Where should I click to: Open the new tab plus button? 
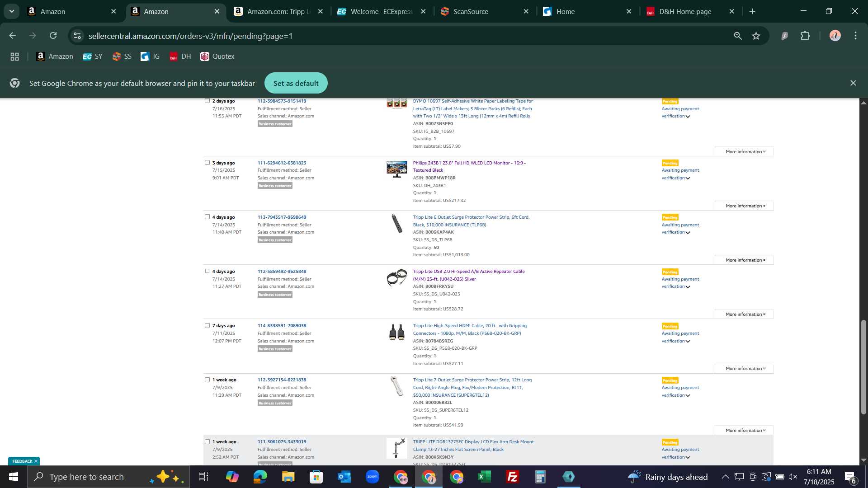(x=752, y=11)
